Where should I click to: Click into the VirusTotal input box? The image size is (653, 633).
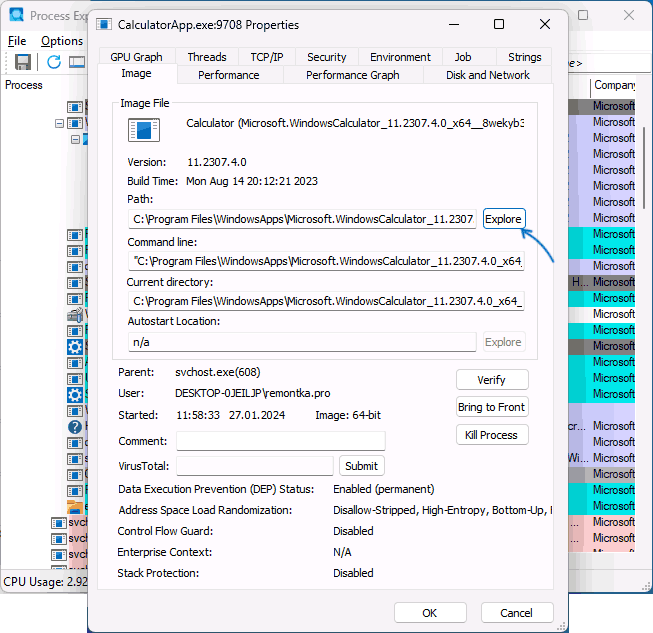(254, 466)
